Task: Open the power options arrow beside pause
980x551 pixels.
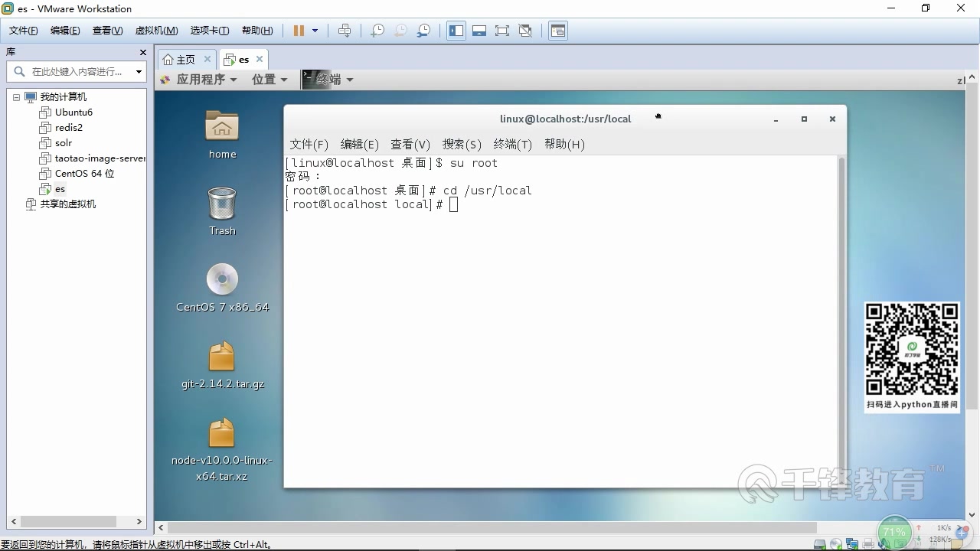Action: click(x=315, y=31)
